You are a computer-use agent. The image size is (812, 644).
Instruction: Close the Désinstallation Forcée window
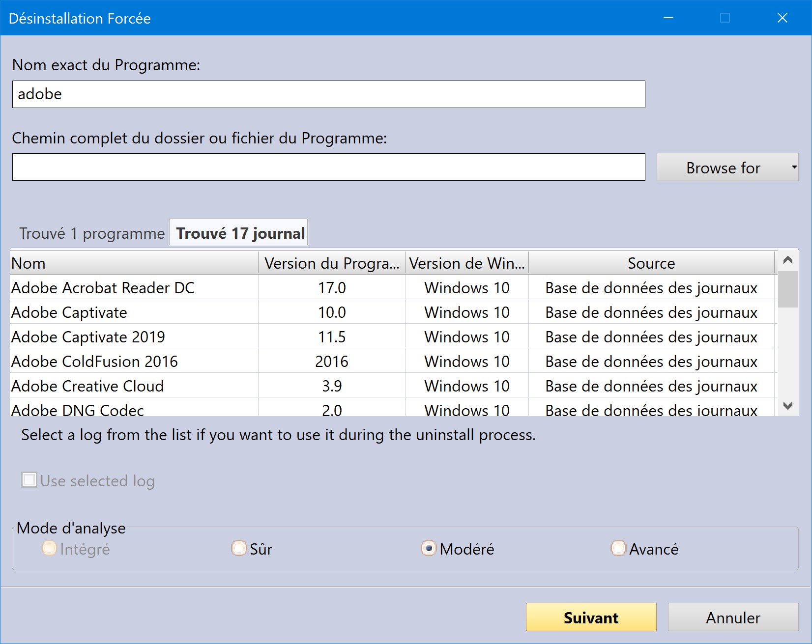pos(783,18)
